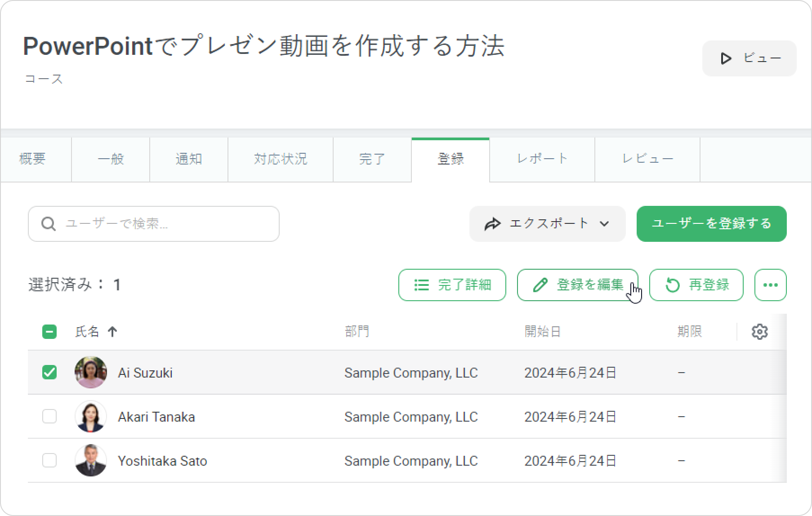Viewport: 812px width, 516px height.
Task: Click the 登録を編集 button
Action: (577, 285)
